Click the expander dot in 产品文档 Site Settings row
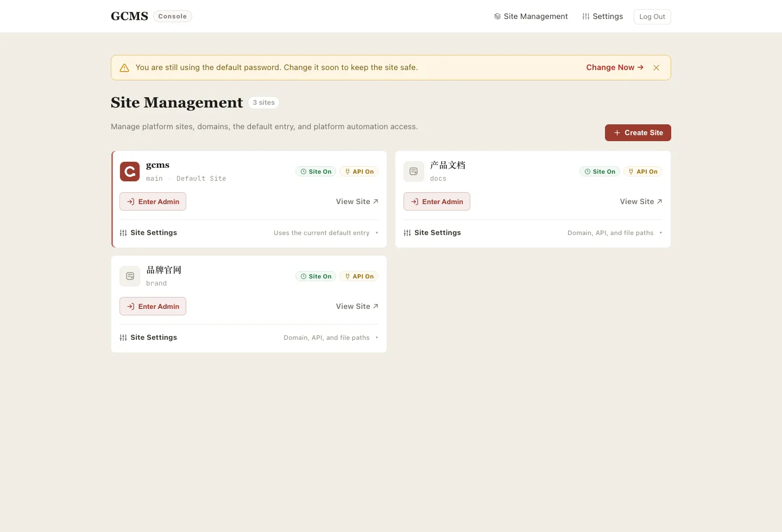The image size is (782, 532). [x=661, y=233]
